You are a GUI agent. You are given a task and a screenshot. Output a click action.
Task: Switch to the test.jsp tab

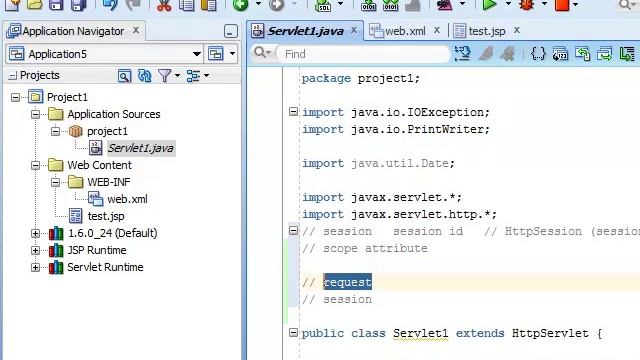tap(487, 31)
